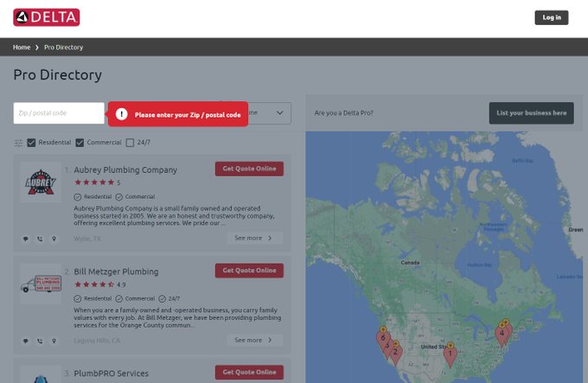Click Laguna Hills, CA location text
This screenshot has height=383, width=588.
(97, 341)
